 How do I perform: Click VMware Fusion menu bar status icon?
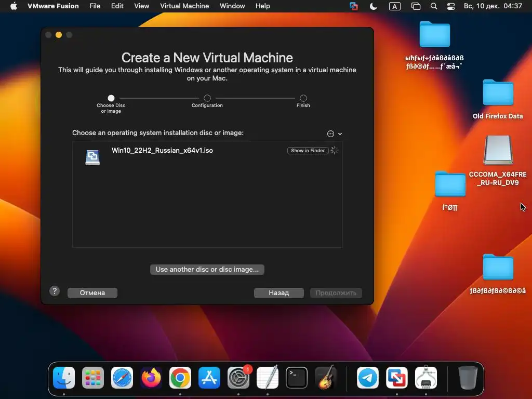pyautogui.click(x=353, y=6)
